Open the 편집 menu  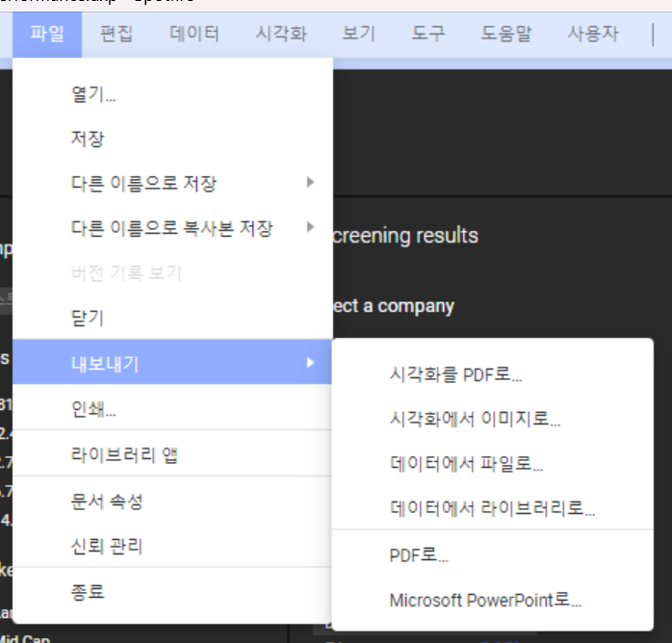pyautogui.click(x=116, y=35)
